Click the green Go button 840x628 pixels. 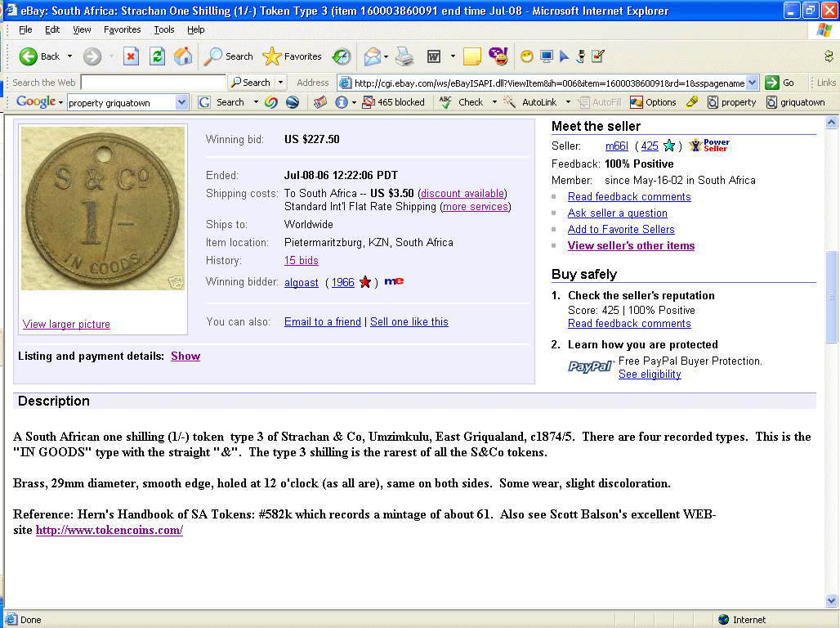click(780, 83)
